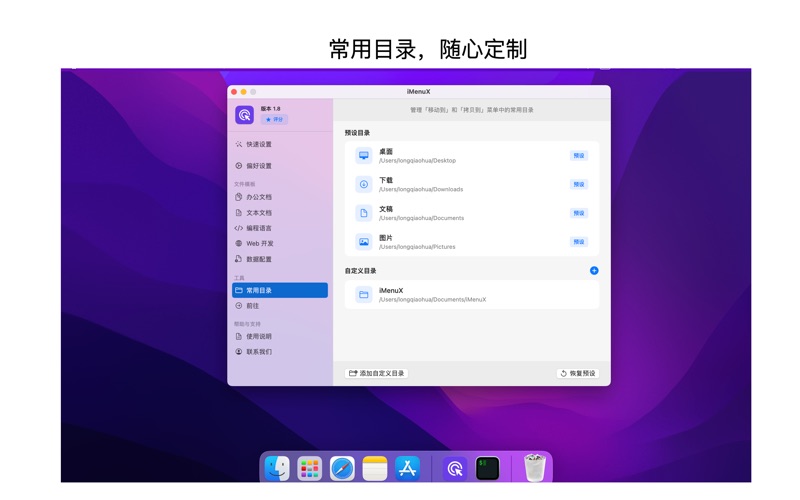Click the folder icon for iMenuX custom directory
This screenshot has width=800, height=500.
364,294
